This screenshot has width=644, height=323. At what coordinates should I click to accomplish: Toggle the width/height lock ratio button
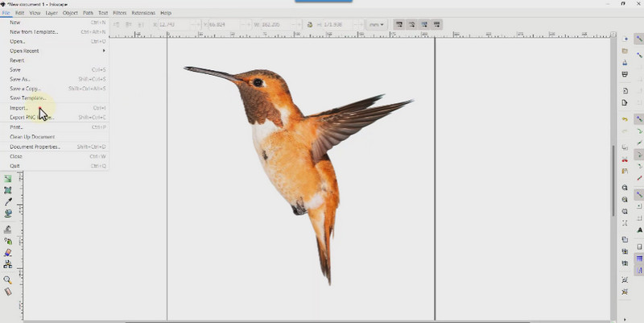310,25
